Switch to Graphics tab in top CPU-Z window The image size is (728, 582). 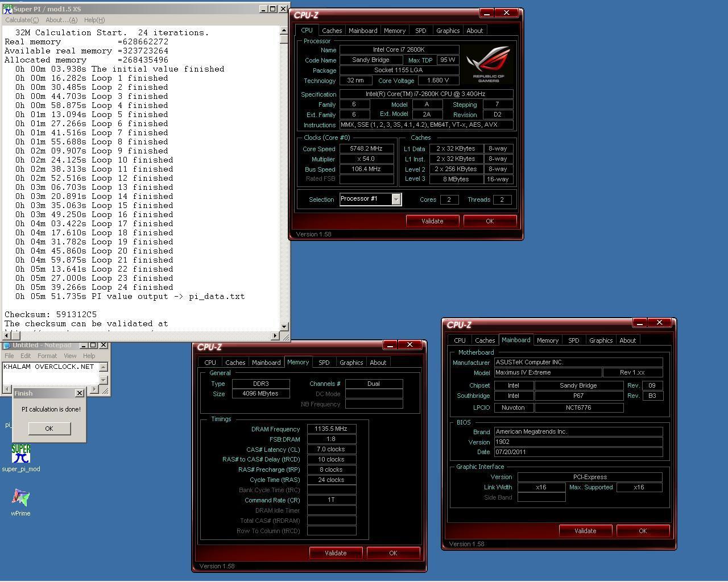(x=448, y=31)
